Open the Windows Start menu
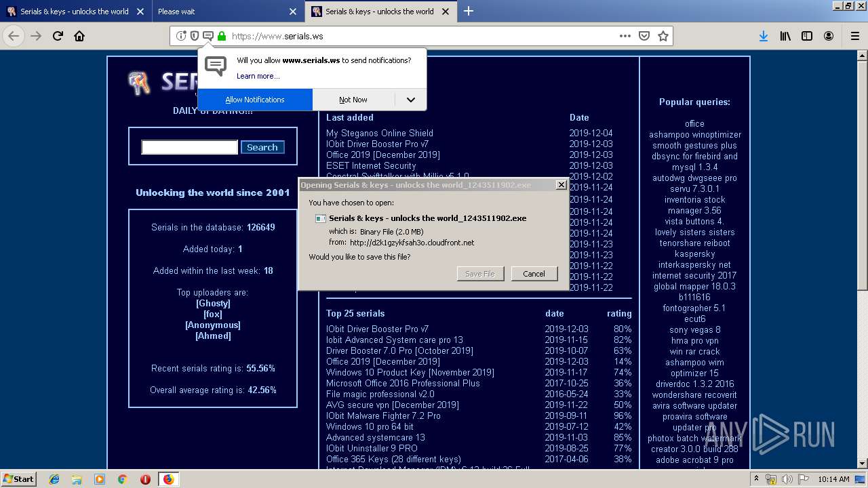Viewport: 868px width, 488px height. [x=18, y=479]
